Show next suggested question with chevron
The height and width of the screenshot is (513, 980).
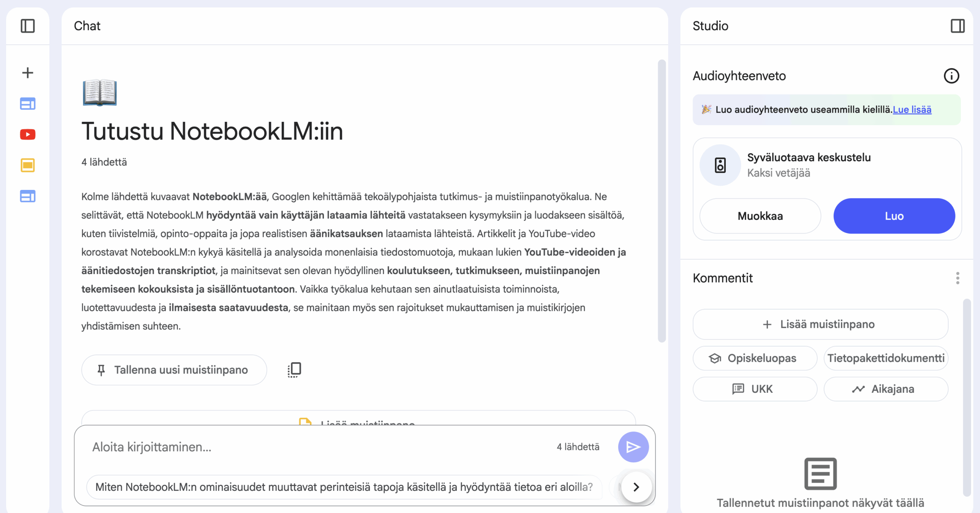point(636,487)
